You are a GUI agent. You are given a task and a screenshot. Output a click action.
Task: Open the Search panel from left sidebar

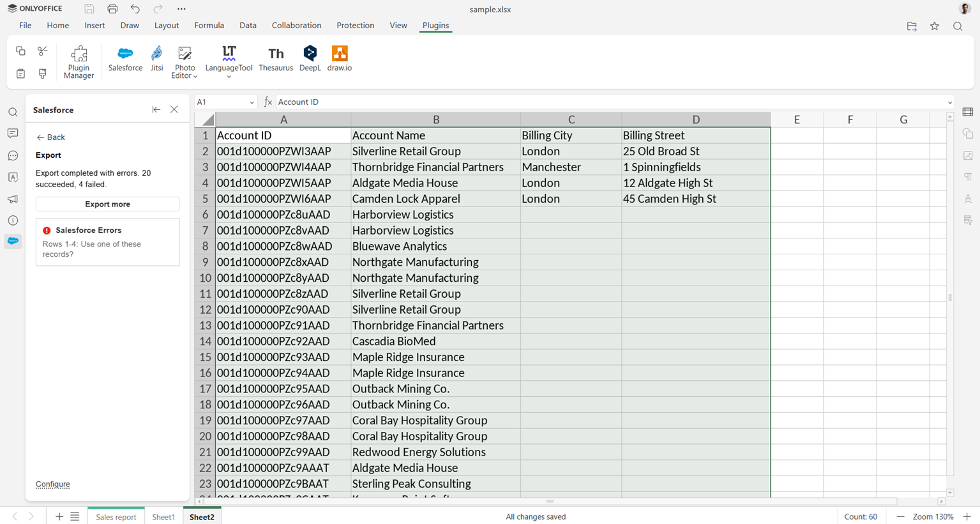click(x=13, y=112)
